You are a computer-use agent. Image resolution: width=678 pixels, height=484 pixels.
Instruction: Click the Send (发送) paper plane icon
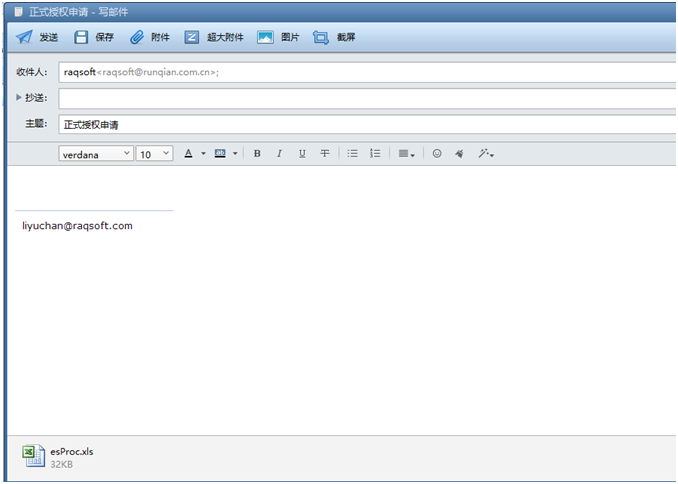click(24, 37)
